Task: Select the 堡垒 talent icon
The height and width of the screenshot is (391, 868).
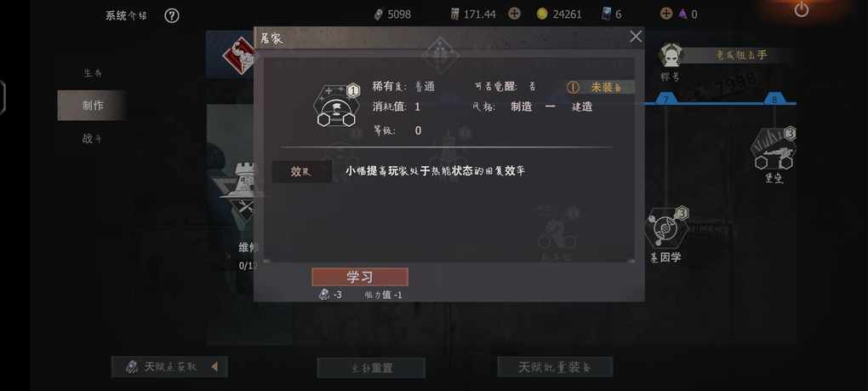Action: click(x=774, y=149)
